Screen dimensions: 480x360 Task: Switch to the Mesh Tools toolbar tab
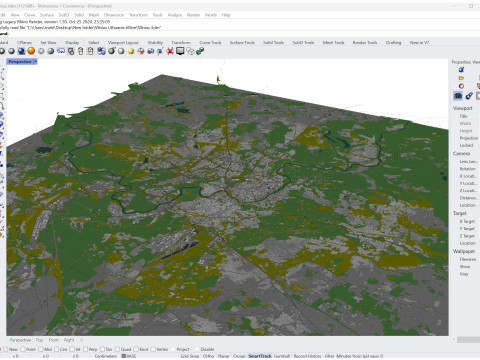tap(333, 42)
